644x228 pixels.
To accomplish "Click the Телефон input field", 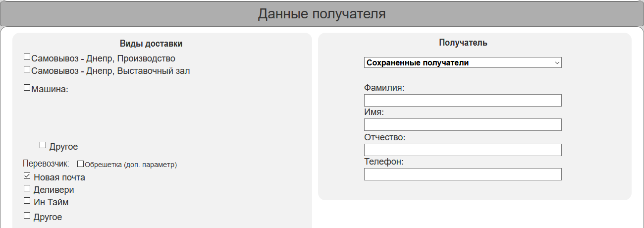I will click(x=463, y=174).
